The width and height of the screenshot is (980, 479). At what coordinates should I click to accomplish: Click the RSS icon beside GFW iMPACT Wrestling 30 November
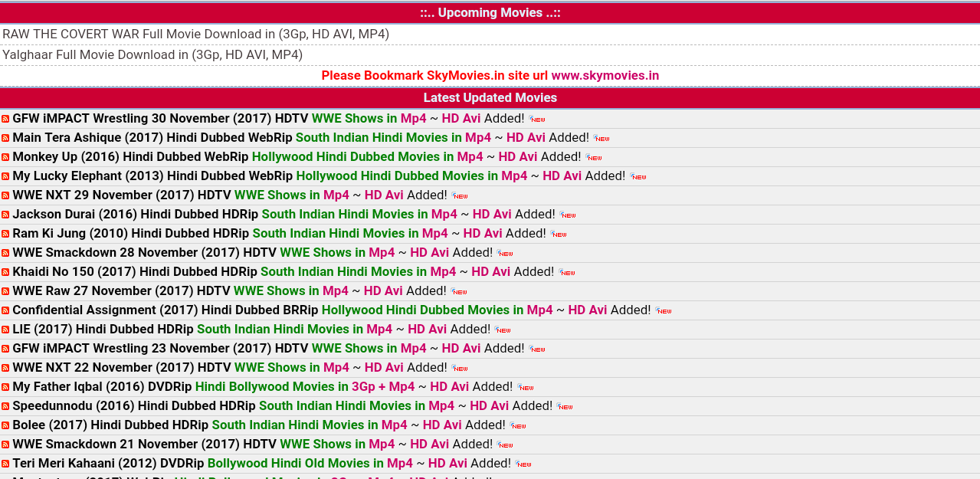tap(5, 119)
